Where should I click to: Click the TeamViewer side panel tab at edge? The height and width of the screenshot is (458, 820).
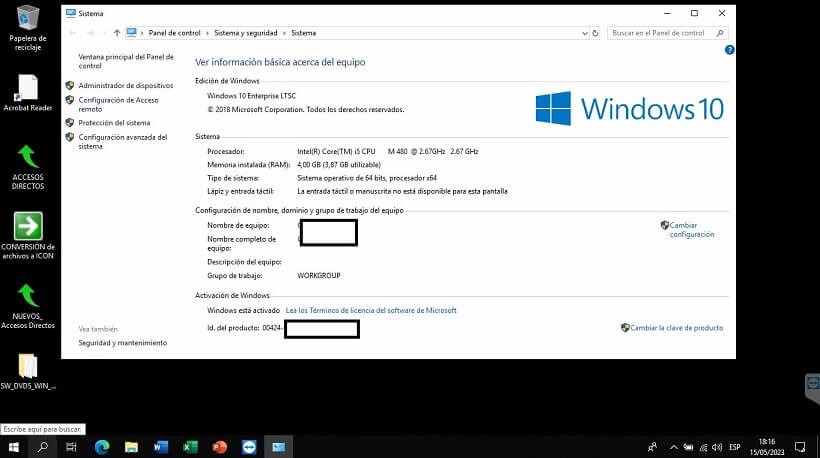812,388
